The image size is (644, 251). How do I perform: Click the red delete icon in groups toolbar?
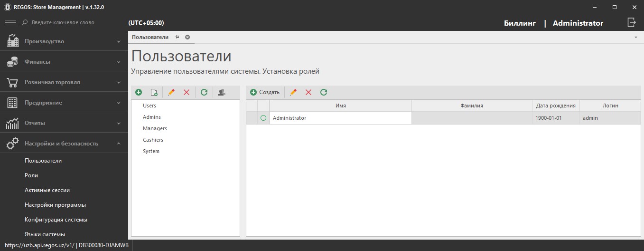pos(187,92)
